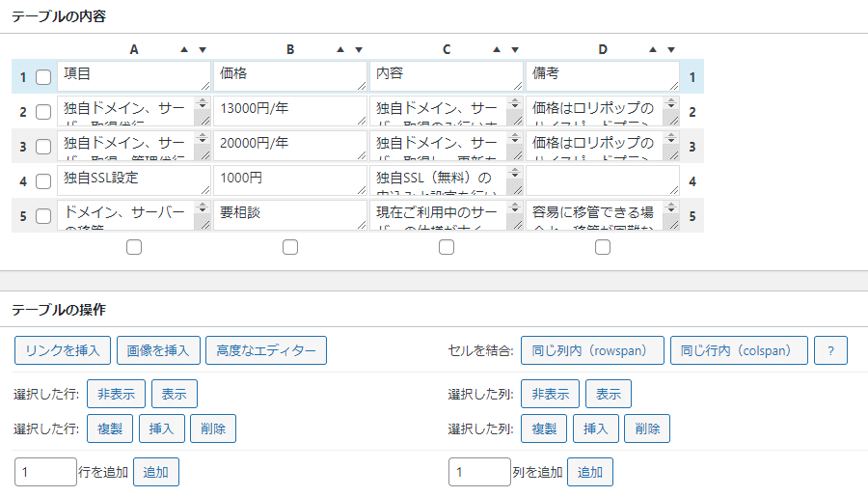Screen dimensions: 868x497
Task: Sort column A descending with the down arrow
Action: tap(202, 49)
